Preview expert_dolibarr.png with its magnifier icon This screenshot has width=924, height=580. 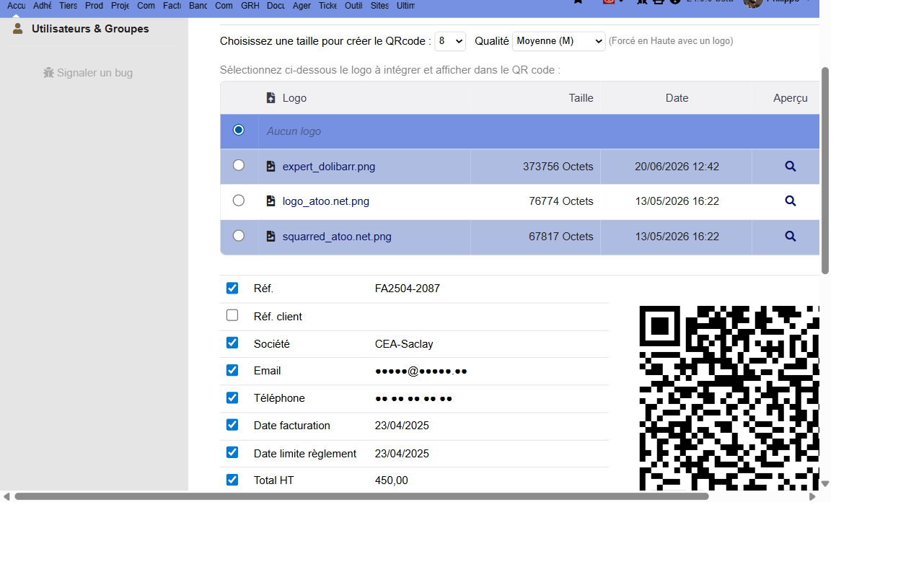pyautogui.click(x=791, y=167)
